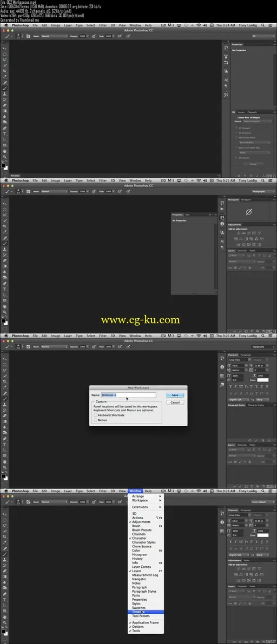The height and width of the screenshot is (644, 277).
Task: Open the Tony's Default workspace switcher dropdown
Action: 263,502
